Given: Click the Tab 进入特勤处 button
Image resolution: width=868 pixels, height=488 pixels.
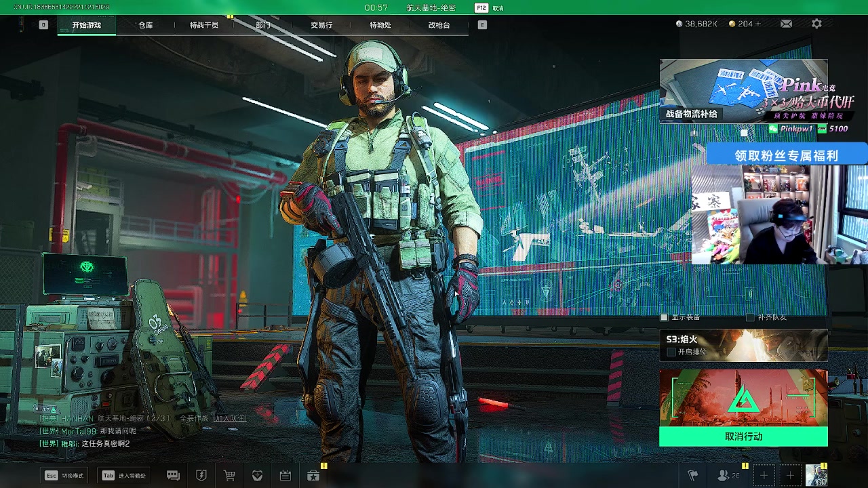Looking at the screenshot, I should (125, 476).
